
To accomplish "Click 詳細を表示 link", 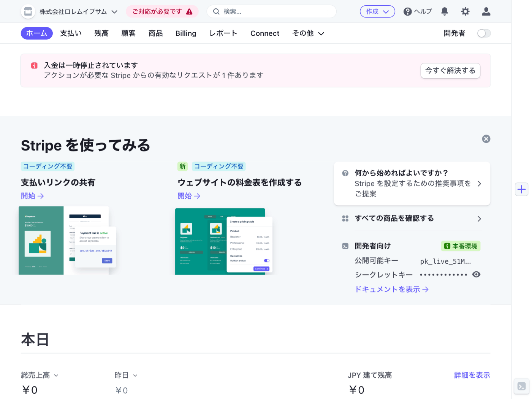I will (x=472, y=375).
